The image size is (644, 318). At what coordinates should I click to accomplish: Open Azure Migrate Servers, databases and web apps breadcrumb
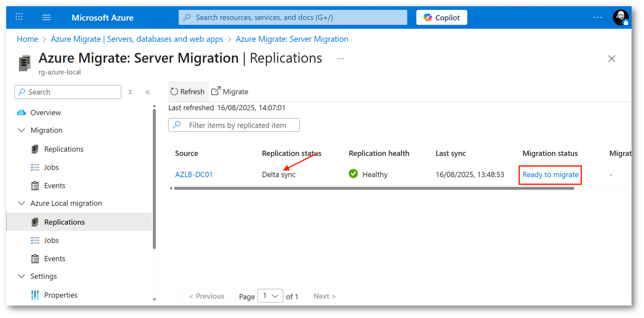(137, 39)
